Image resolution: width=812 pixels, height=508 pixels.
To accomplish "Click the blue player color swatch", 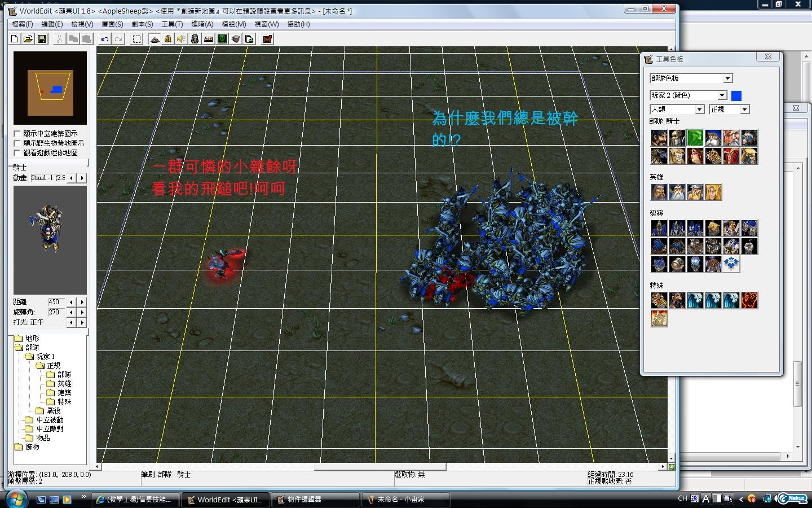I will click(x=736, y=95).
